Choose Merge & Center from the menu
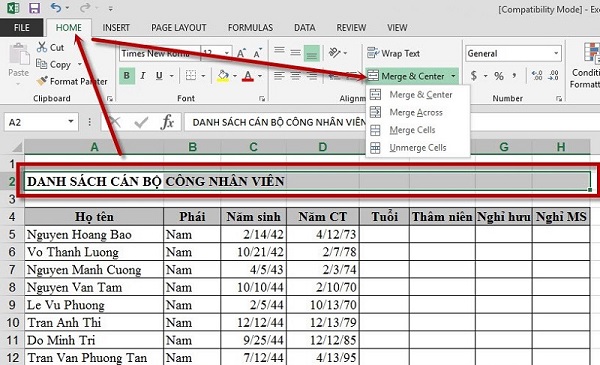 point(418,95)
